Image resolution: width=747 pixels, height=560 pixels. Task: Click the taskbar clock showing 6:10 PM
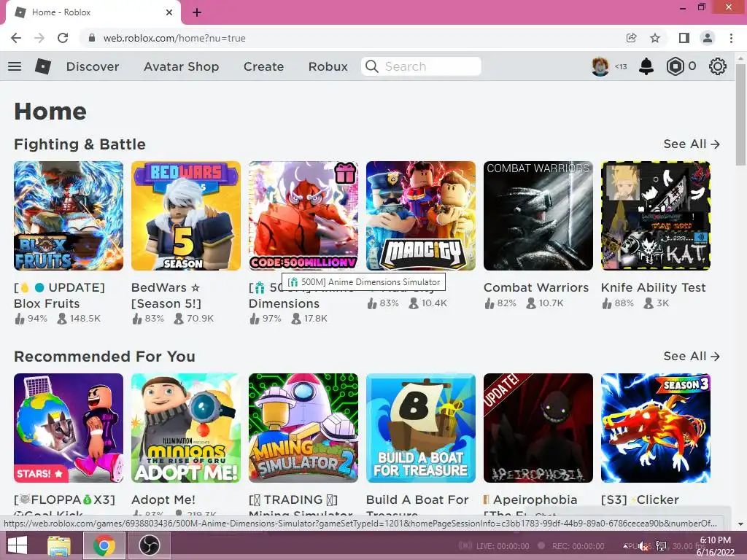coord(715,546)
